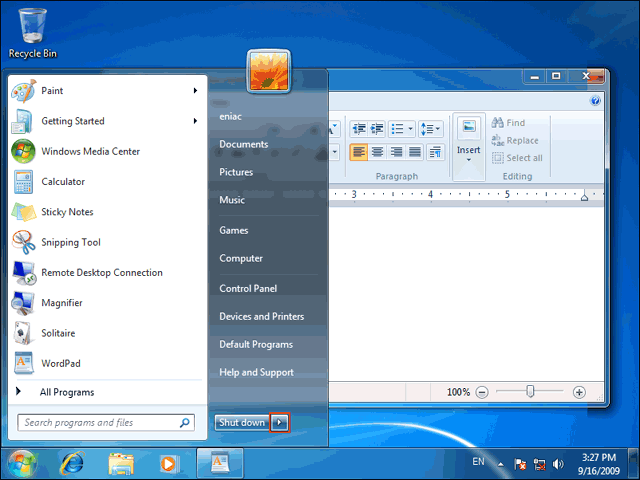
Task: Open Help and Support
Action: (x=256, y=372)
